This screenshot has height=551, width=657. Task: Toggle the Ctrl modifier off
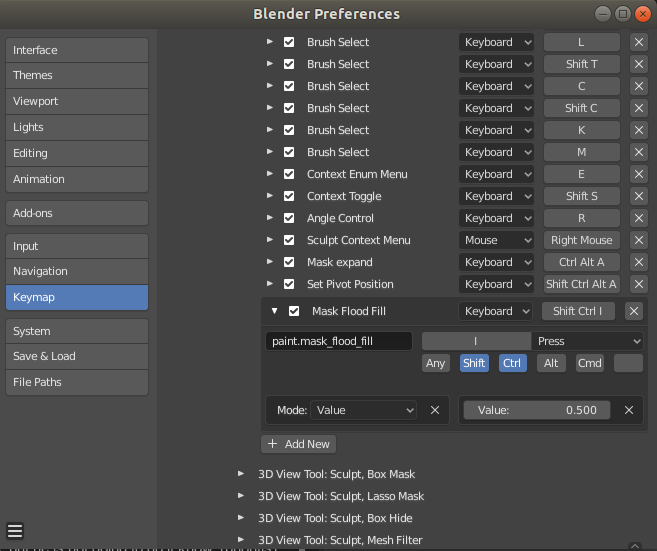[512, 363]
